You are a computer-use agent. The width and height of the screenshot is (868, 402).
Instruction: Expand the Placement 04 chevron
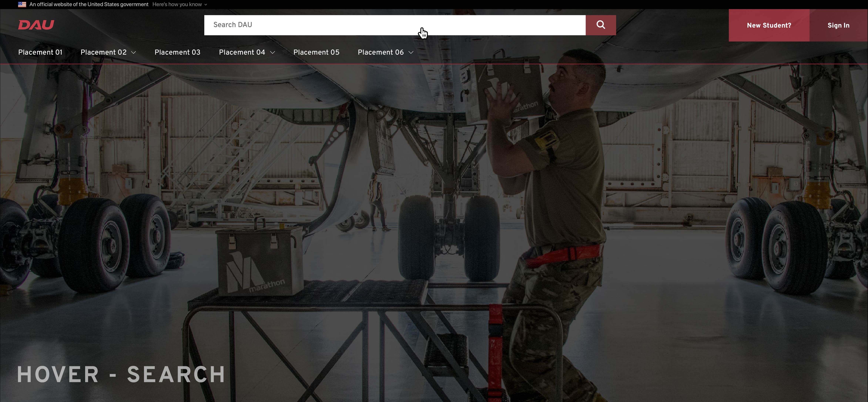click(x=273, y=53)
